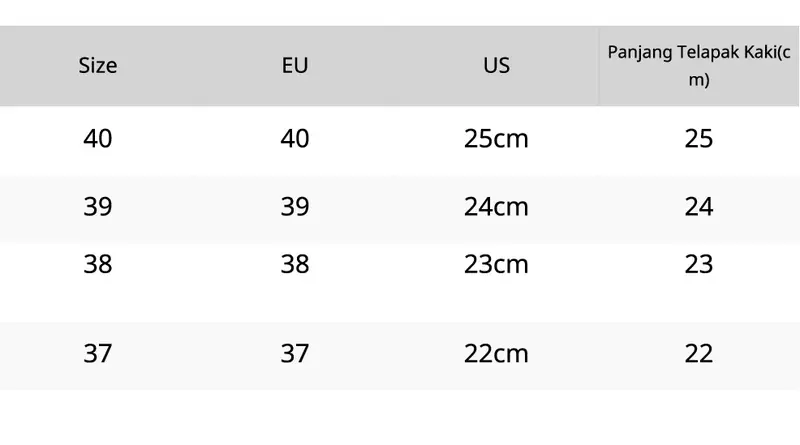Click the US column header
This screenshot has width=800, height=445.
[496, 66]
